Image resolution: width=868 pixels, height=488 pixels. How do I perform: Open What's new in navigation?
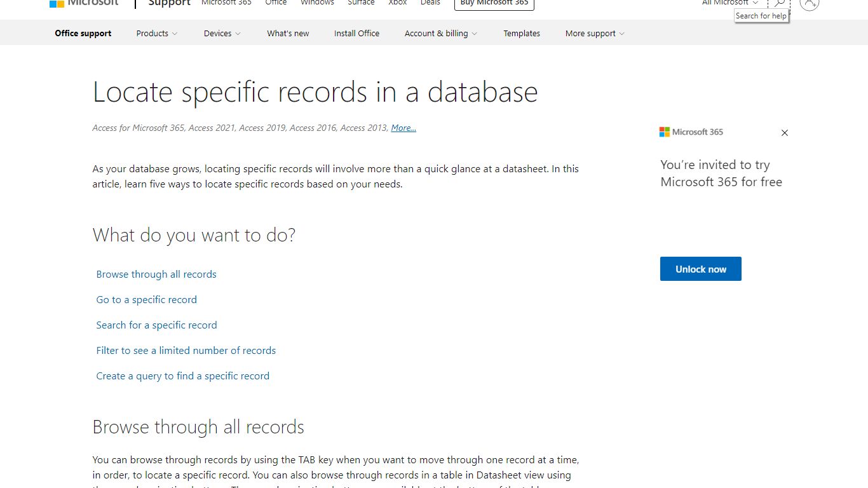coord(288,33)
